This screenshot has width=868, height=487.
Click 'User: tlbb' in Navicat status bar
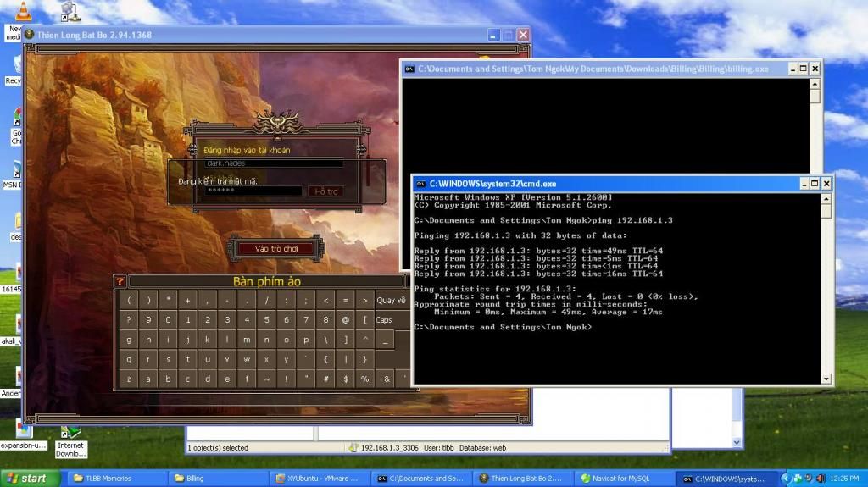click(x=439, y=448)
